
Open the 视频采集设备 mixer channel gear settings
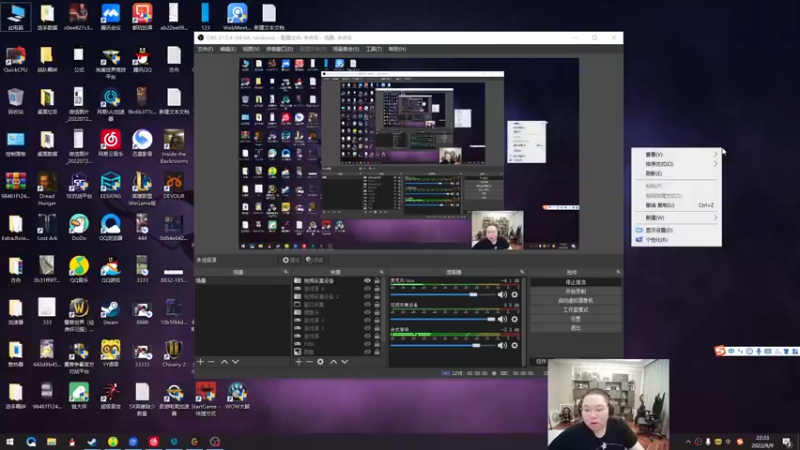[x=514, y=319]
